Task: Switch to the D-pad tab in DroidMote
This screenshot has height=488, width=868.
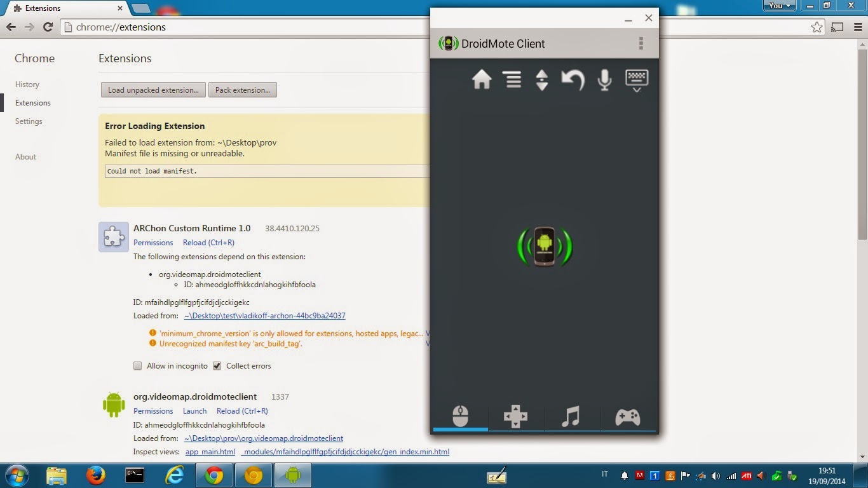Action: coord(515,417)
